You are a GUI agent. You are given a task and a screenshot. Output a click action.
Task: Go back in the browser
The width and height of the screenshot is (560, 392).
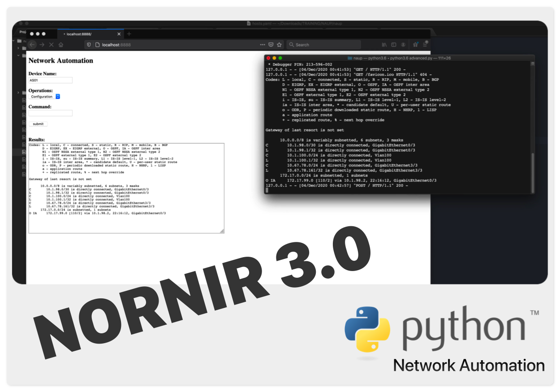(x=32, y=45)
